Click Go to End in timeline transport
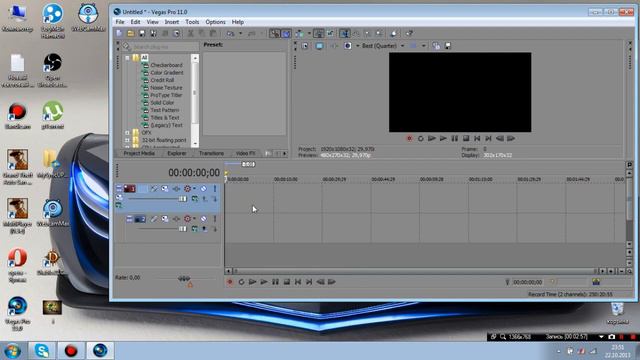Viewport: 640px width, 360px height. click(309, 282)
